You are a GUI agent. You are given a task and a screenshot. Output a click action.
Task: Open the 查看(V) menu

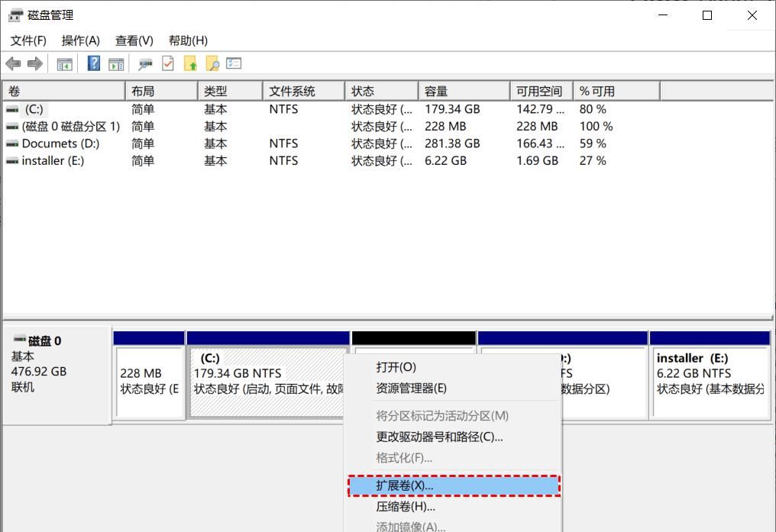(134, 40)
